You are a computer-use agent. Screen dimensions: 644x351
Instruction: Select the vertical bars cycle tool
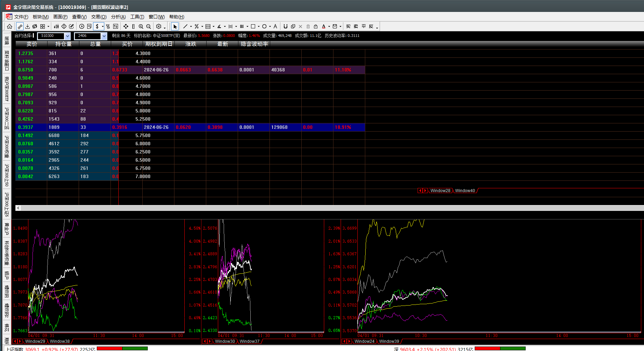click(x=208, y=26)
